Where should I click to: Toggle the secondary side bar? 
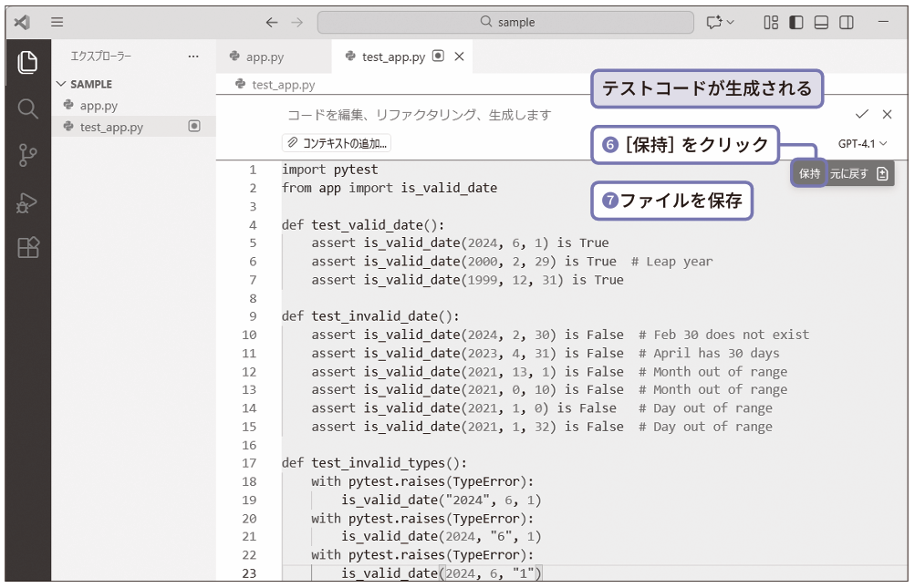(x=847, y=22)
